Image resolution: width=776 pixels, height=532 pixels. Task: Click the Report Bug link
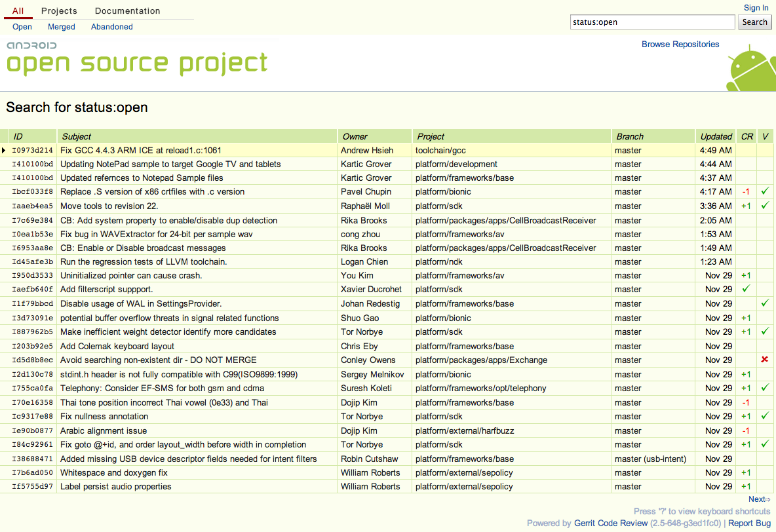coord(749,523)
